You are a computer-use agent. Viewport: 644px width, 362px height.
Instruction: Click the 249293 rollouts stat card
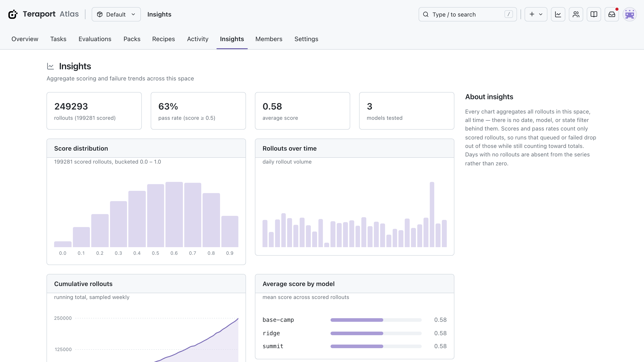(x=94, y=111)
